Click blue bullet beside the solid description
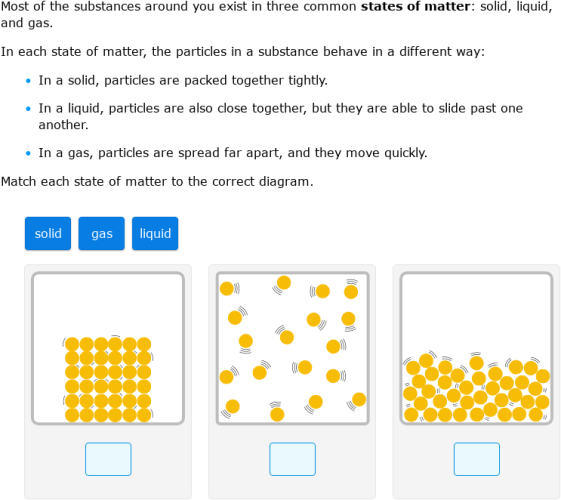561x500 pixels. click(28, 81)
